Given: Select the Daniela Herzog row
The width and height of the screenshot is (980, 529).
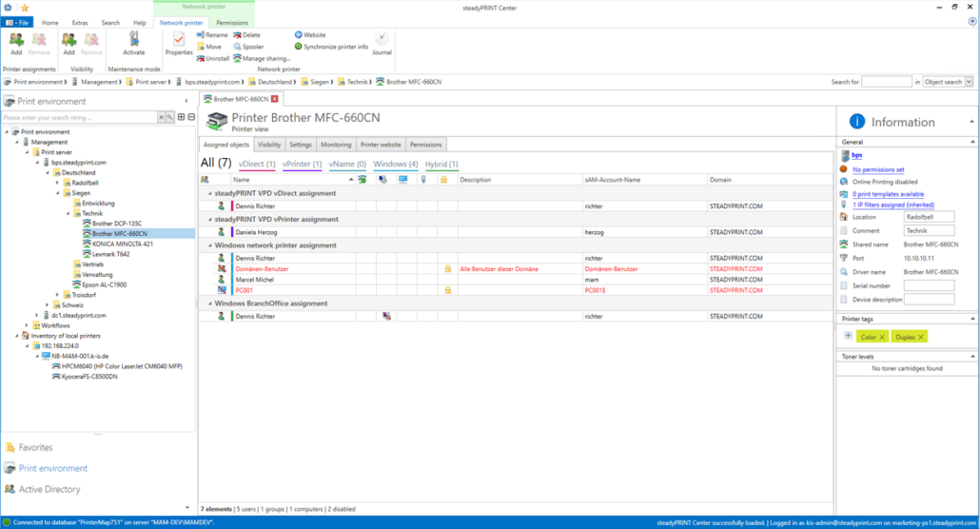Looking at the screenshot, I should (x=516, y=232).
